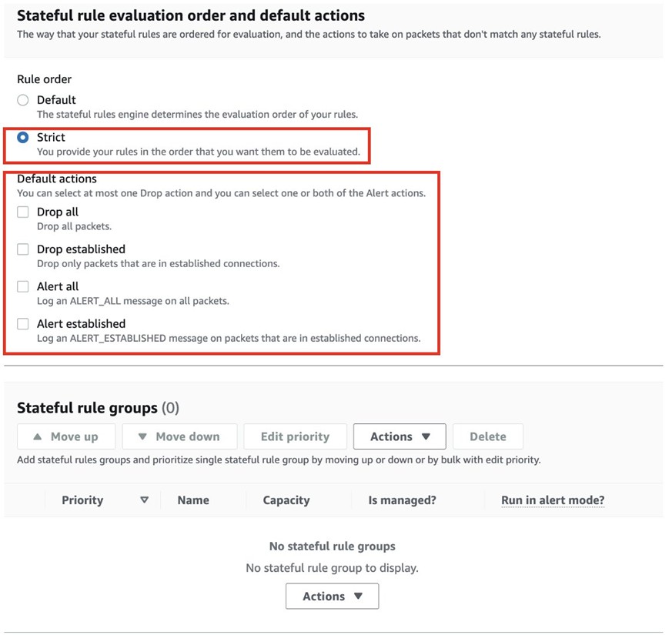Click the Move up button
This screenshot has width=672, height=635.
pyautogui.click(x=66, y=436)
